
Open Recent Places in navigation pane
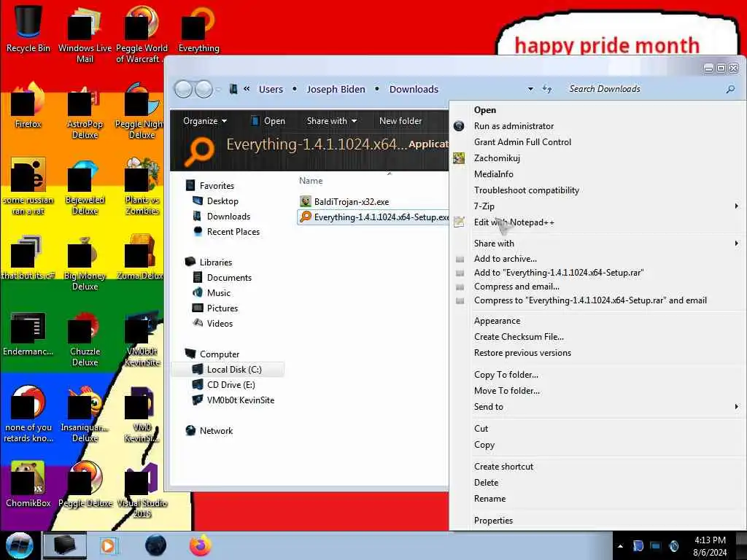pos(226,232)
